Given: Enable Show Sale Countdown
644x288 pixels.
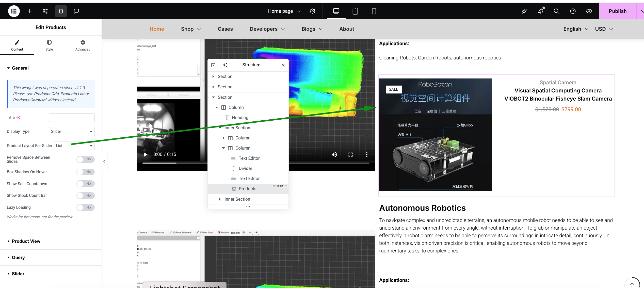Looking at the screenshot, I should pyautogui.click(x=86, y=184).
